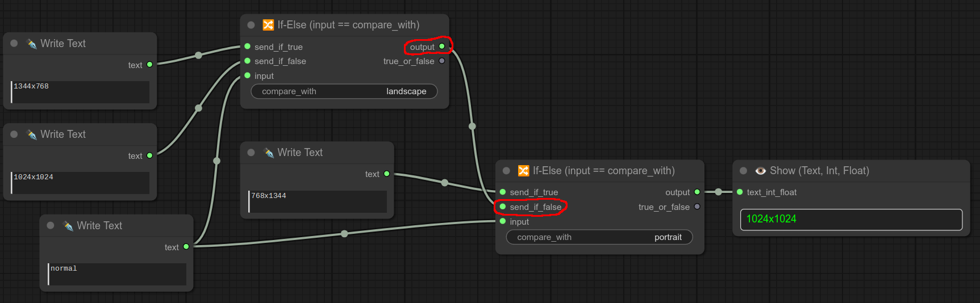
Task: Collapse the normal Write Text node using its title dot
Action: pos(51,226)
